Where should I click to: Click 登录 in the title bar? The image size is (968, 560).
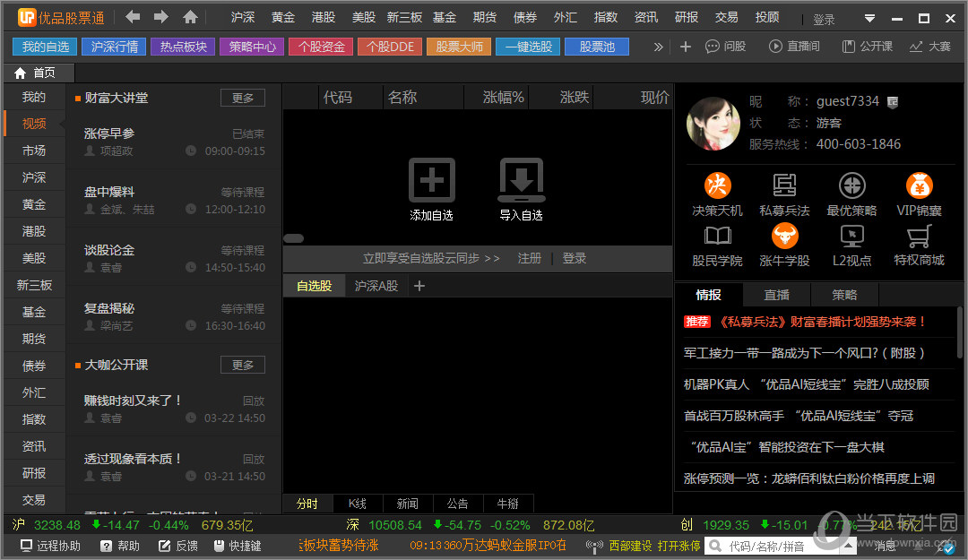(x=825, y=20)
